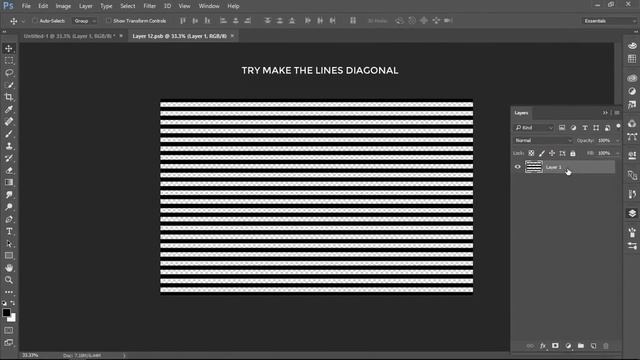Open the Essentials workspace dropdown
This screenshot has width=640, height=360.
point(609,21)
